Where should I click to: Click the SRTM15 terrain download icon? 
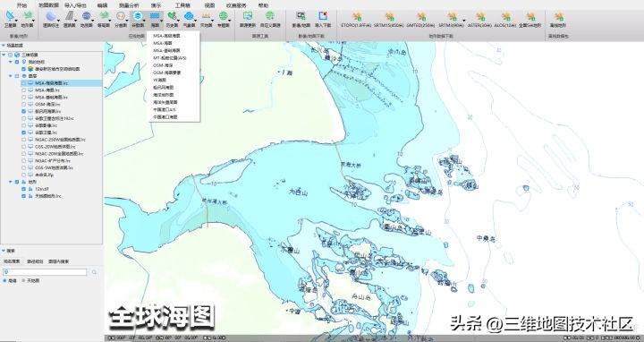(389, 16)
